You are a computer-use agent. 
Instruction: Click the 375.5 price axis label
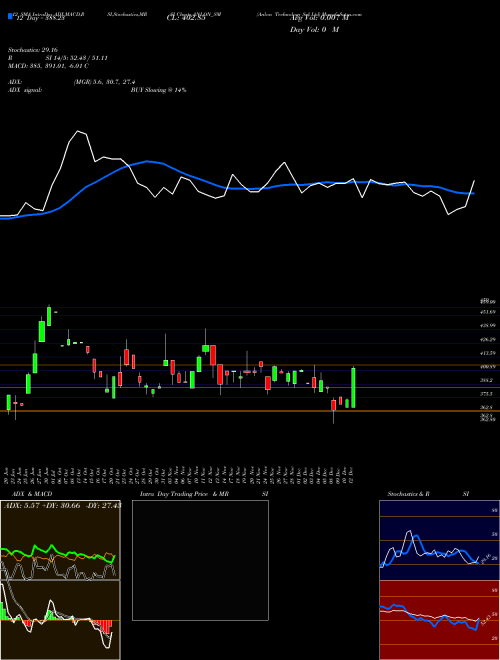pyautogui.click(x=487, y=394)
